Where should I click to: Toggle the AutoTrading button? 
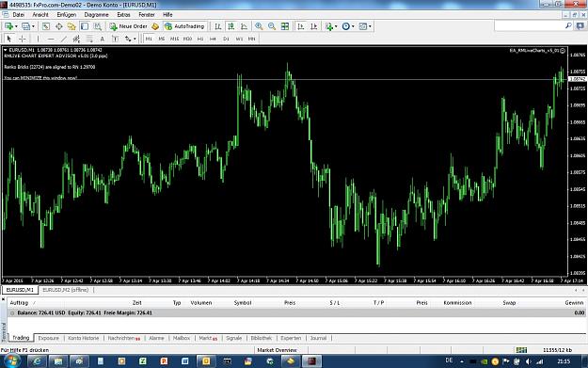click(x=184, y=26)
